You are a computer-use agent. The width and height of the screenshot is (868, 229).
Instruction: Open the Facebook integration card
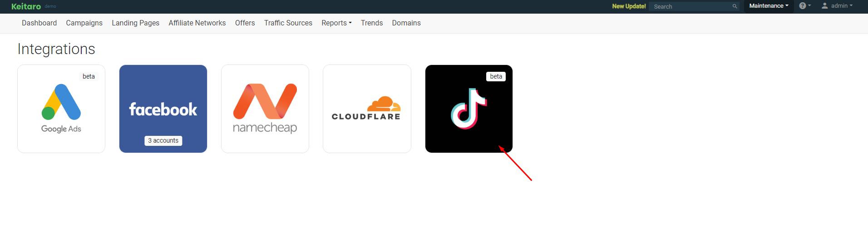click(x=163, y=109)
